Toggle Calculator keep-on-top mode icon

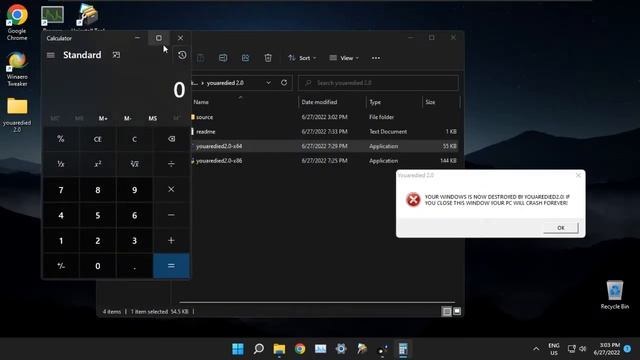(116, 55)
